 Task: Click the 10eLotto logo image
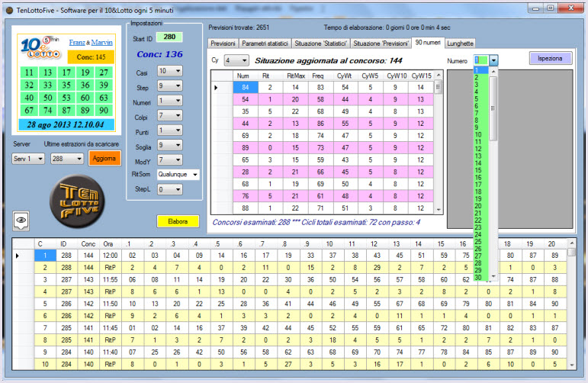tap(40, 47)
